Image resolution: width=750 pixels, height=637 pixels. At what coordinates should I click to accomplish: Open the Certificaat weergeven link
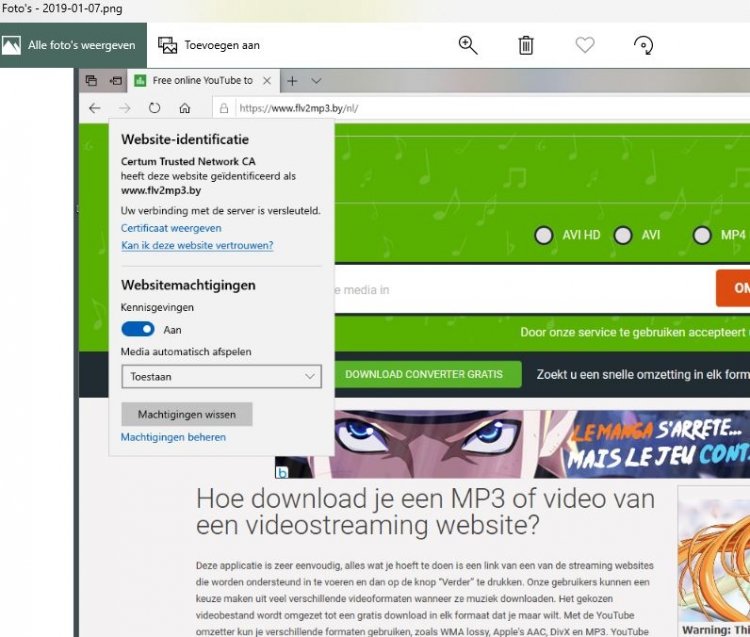pyautogui.click(x=171, y=228)
